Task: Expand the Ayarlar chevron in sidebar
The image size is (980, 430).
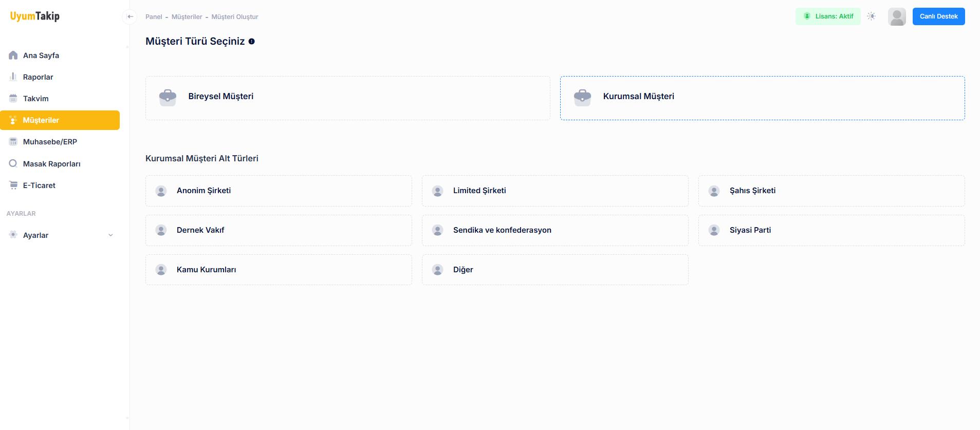Action: coord(110,235)
